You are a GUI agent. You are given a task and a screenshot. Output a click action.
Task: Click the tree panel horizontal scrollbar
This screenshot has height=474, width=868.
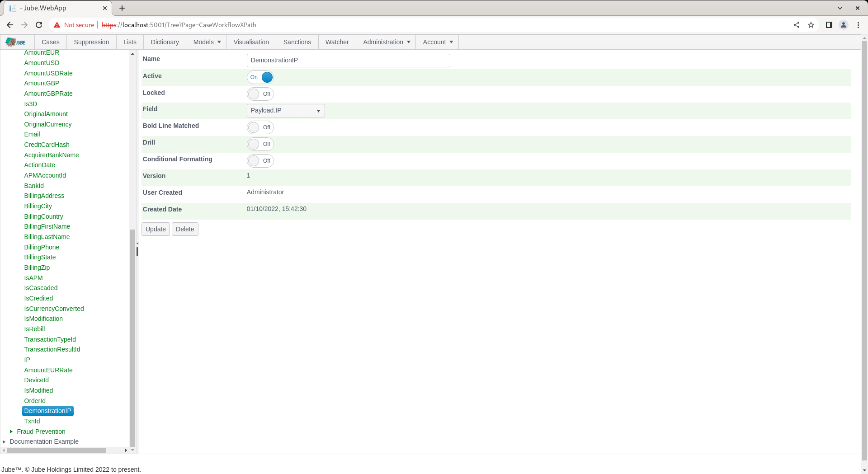click(x=57, y=450)
